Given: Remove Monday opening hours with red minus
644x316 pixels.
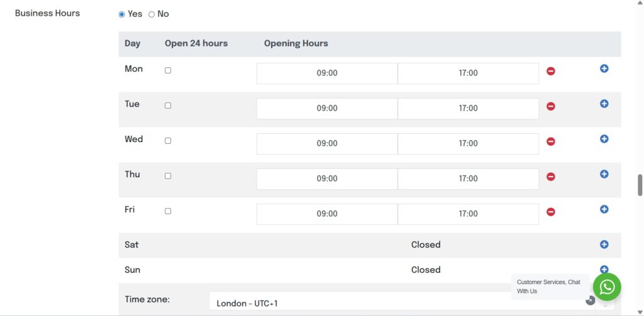Looking at the screenshot, I should (551, 72).
